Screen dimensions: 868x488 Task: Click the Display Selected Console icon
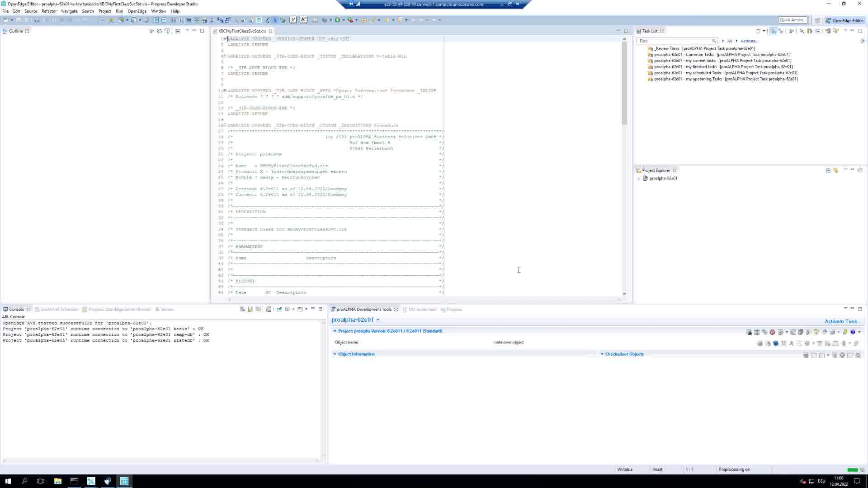click(x=287, y=309)
